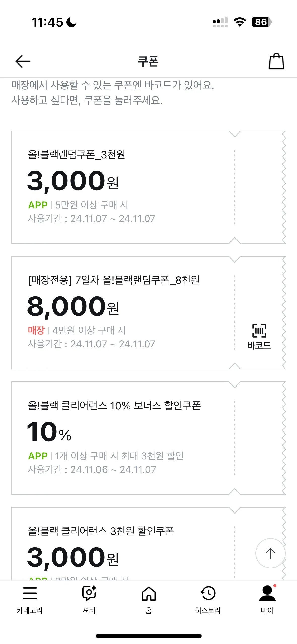
Task: Open the 마이 profile icon
Action: click(267, 593)
